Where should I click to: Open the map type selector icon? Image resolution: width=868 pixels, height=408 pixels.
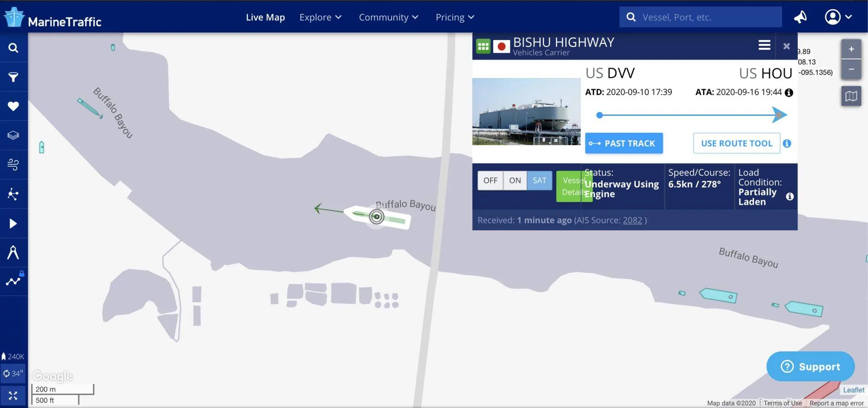[x=851, y=96]
